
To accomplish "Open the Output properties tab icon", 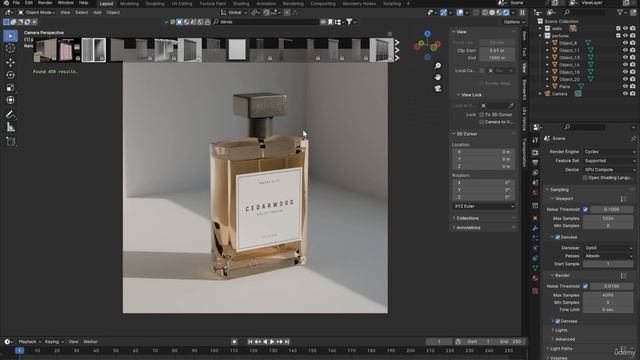I will pyautogui.click(x=535, y=162).
